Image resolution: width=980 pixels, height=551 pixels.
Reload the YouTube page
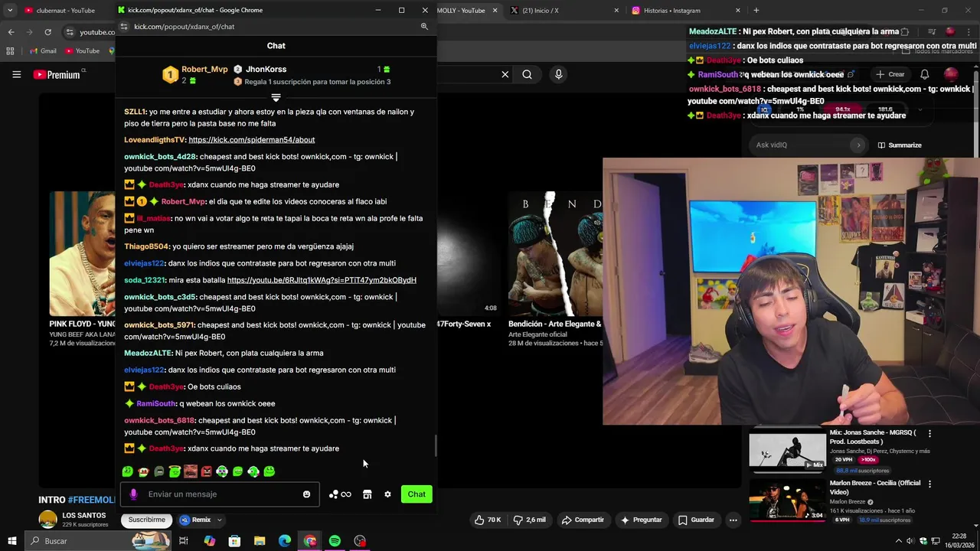click(47, 32)
